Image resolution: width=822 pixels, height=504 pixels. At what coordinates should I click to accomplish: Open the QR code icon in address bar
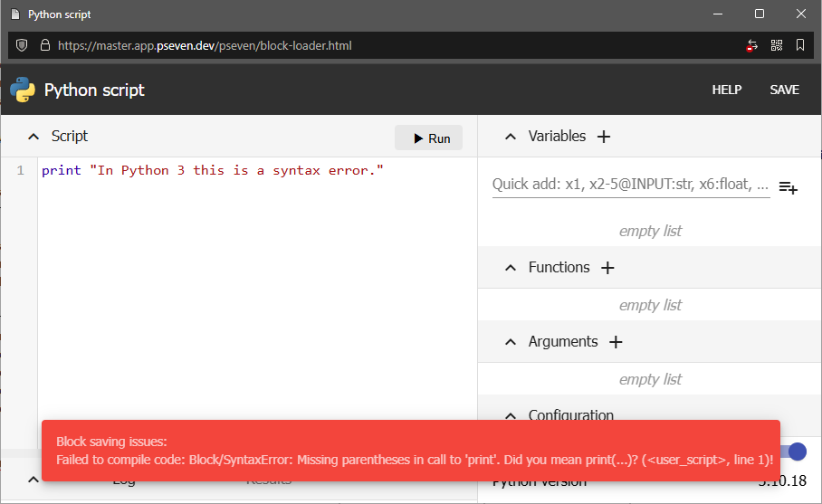coord(776,45)
